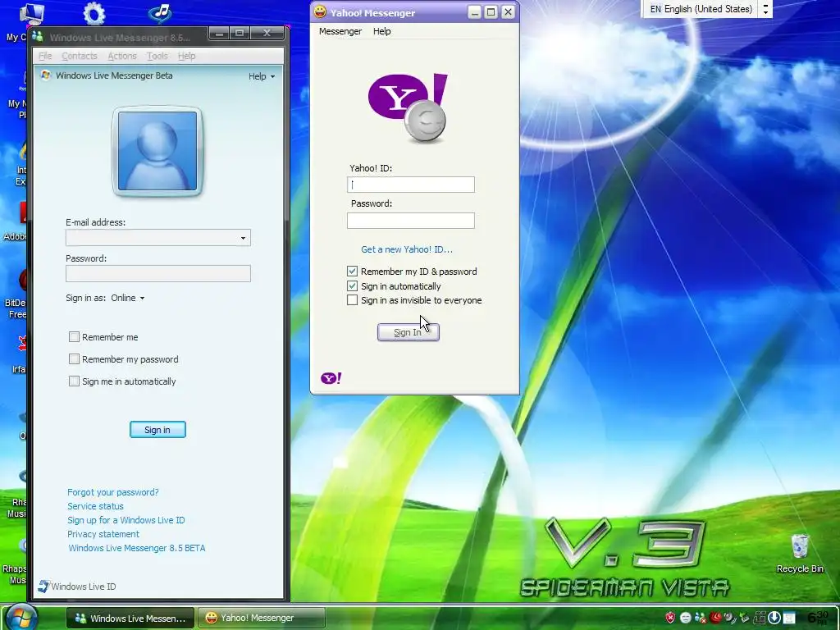The height and width of the screenshot is (630, 840).
Task: Open the Privacy statement link
Action: (103, 533)
